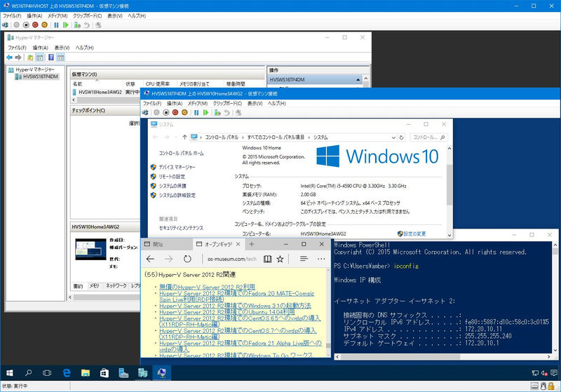Open Store from guest taskbar
The image size is (561, 392).
tap(104, 373)
